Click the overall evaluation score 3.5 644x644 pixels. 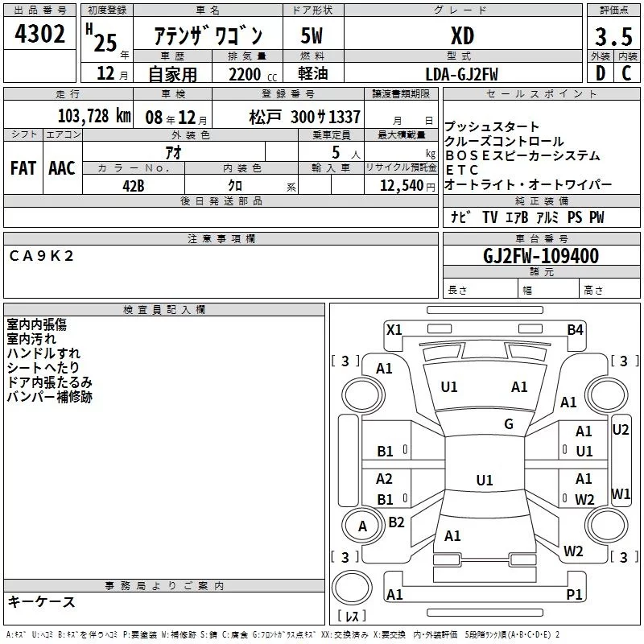[x=612, y=35]
